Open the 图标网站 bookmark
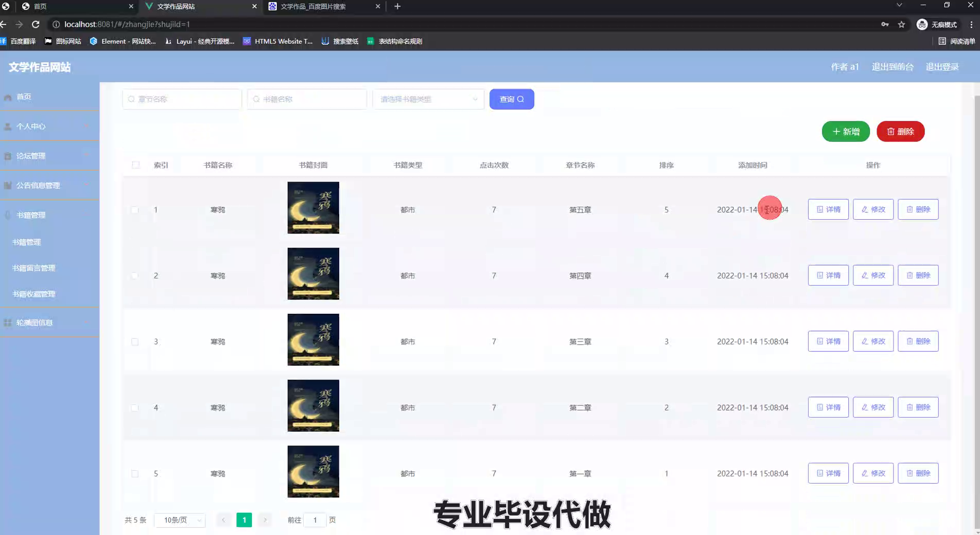980x535 pixels. click(63, 41)
